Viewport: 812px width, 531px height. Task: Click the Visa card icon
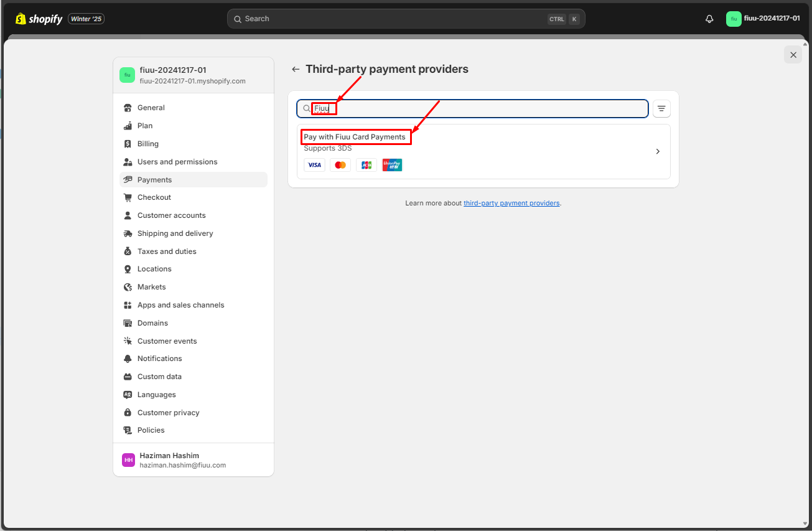pyautogui.click(x=314, y=165)
